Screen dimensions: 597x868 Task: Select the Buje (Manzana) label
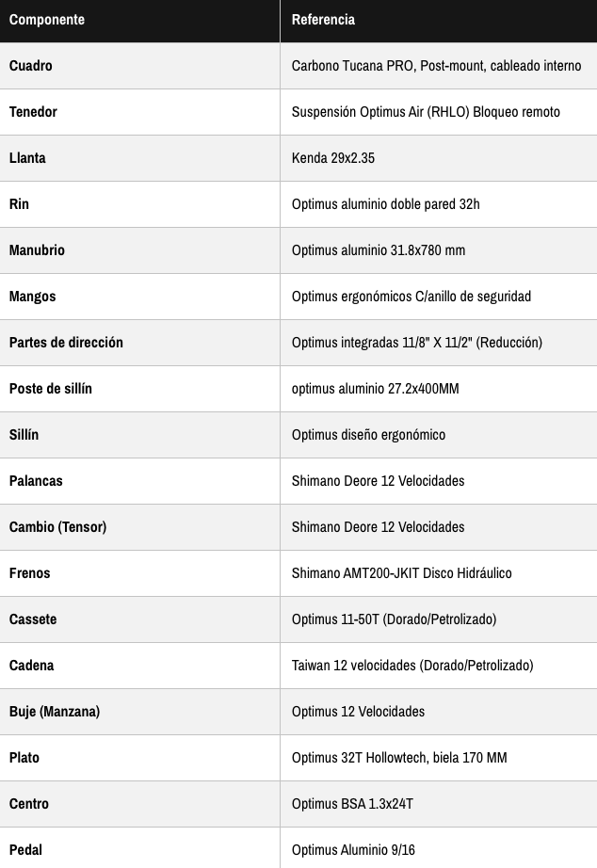click(x=55, y=712)
